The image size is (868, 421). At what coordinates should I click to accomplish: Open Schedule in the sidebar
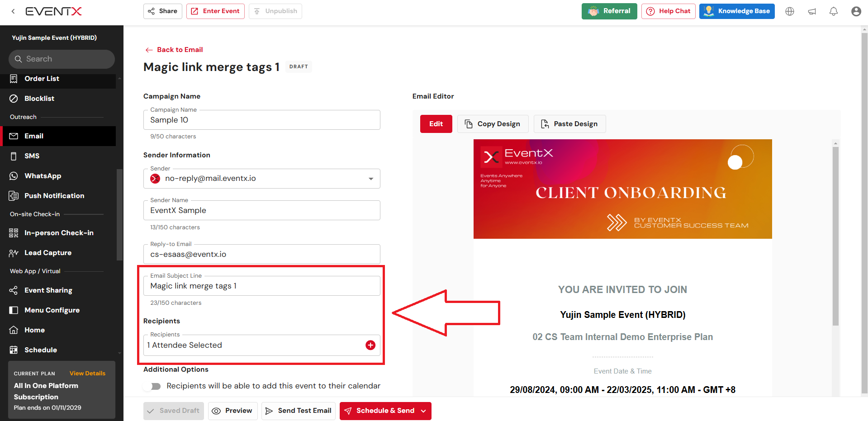[59, 350]
